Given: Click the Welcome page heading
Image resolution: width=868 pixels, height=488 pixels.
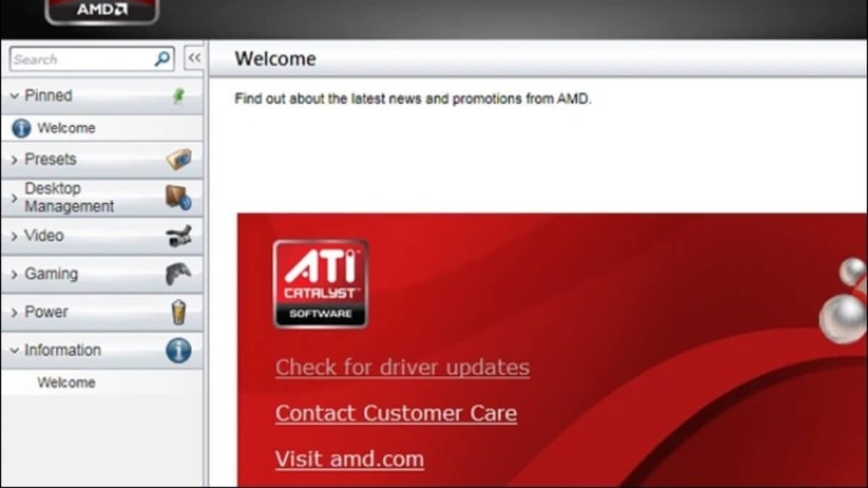Looking at the screenshot, I should coord(276,59).
